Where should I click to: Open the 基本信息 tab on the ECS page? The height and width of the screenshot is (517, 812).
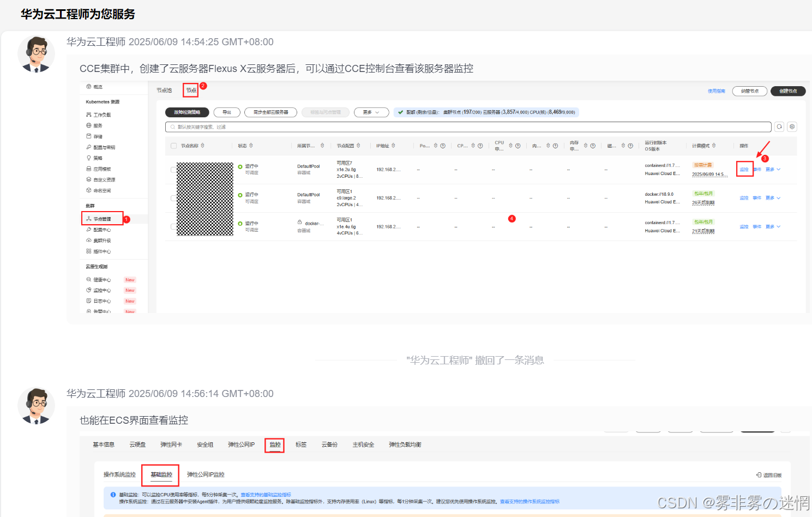pos(104,445)
